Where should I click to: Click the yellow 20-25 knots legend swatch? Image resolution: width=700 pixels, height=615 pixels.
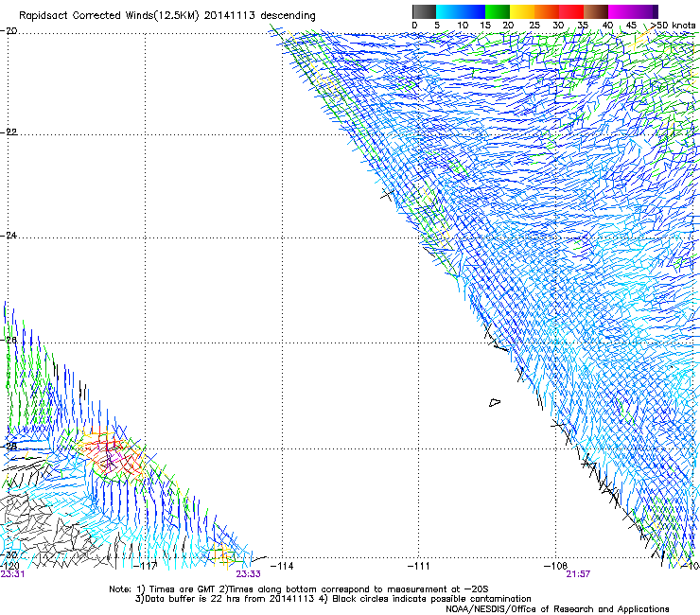[522, 11]
